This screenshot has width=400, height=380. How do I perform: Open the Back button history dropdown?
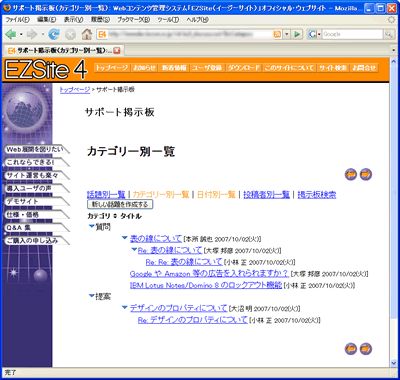pos(21,34)
